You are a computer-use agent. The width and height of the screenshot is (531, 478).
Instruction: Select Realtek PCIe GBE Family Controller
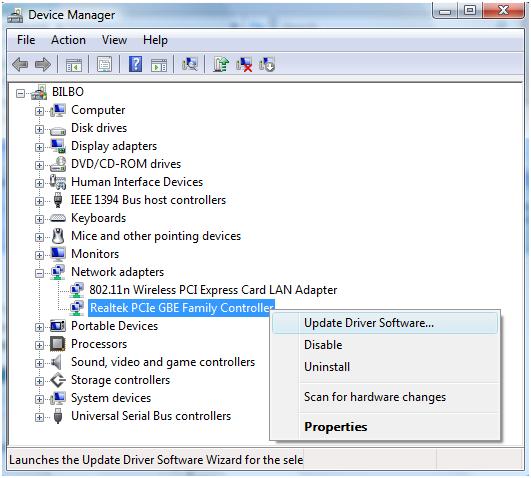point(182,308)
